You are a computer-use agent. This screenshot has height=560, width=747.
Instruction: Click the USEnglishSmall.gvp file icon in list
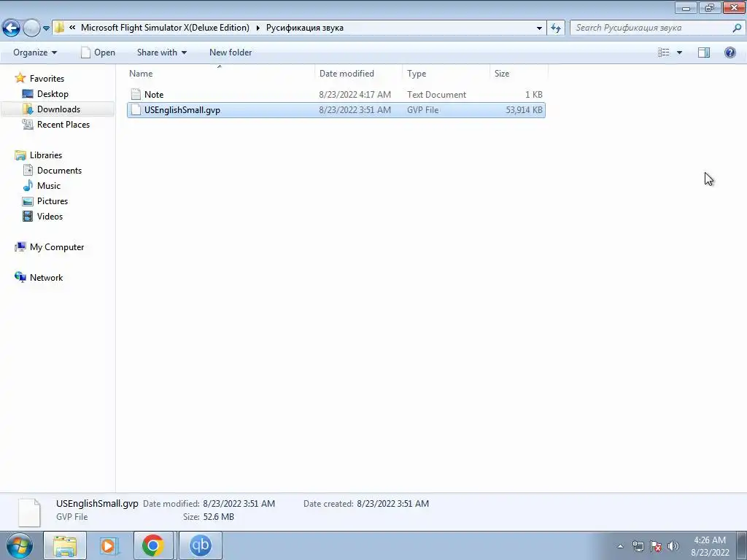click(x=136, y=109)
